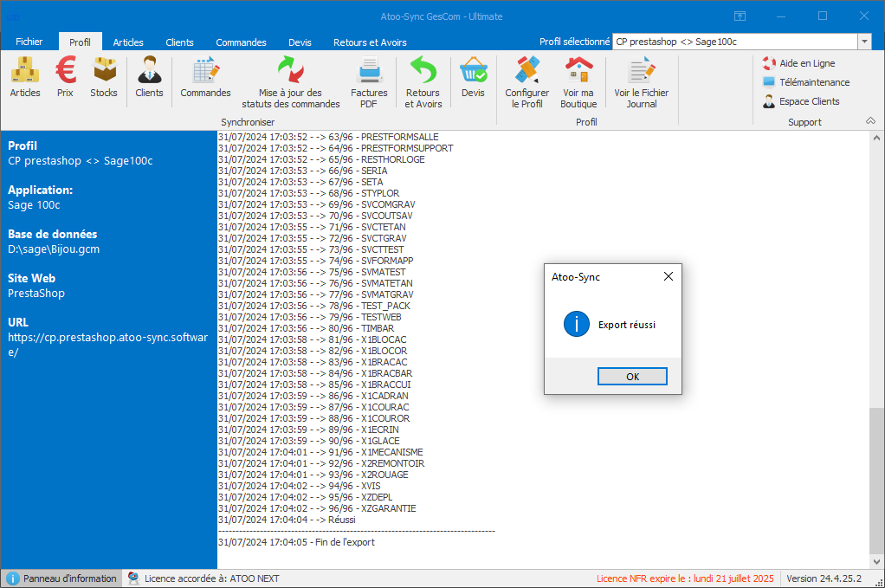Screen dimensions: 885x588
Task: Confirm the Export réussi dialog with OK
Action: coord(632,377)
